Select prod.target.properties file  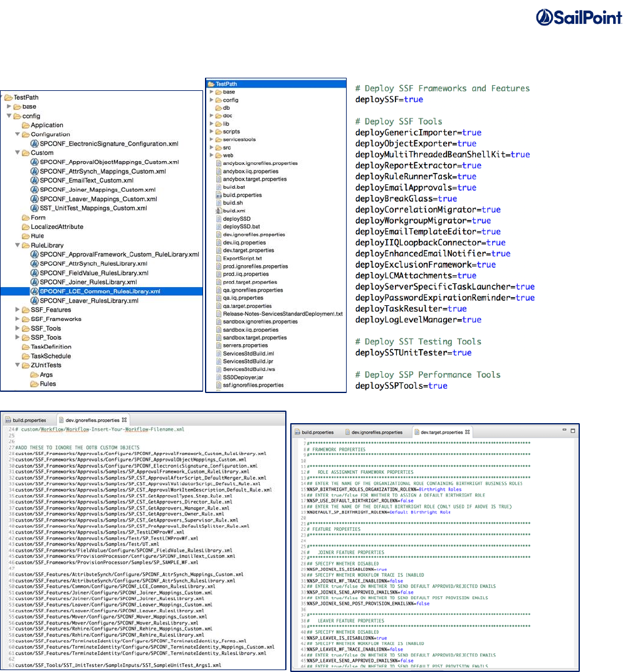[x=249, y=283]
